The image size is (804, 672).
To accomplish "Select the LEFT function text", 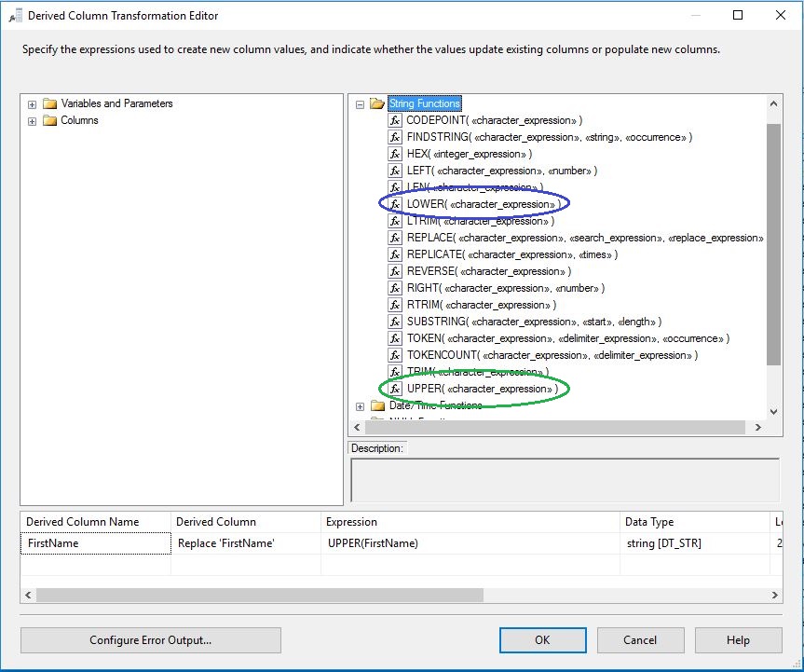I will [501, 171].
